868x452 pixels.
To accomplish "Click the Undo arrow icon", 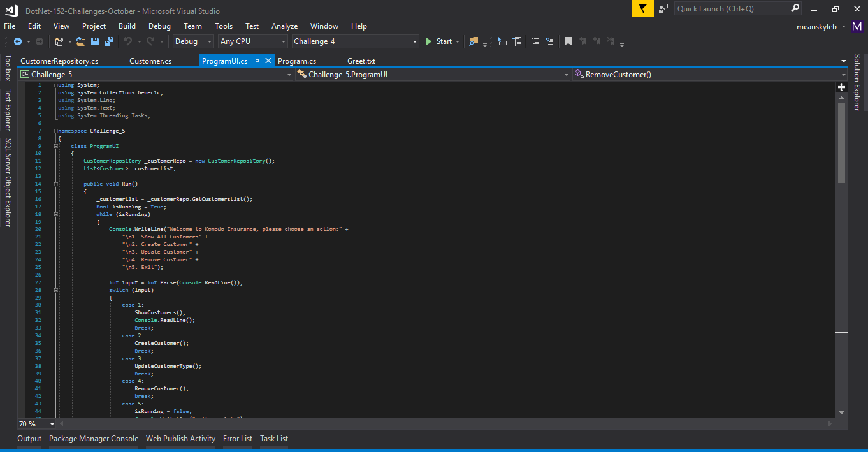I will coord(128,41).
